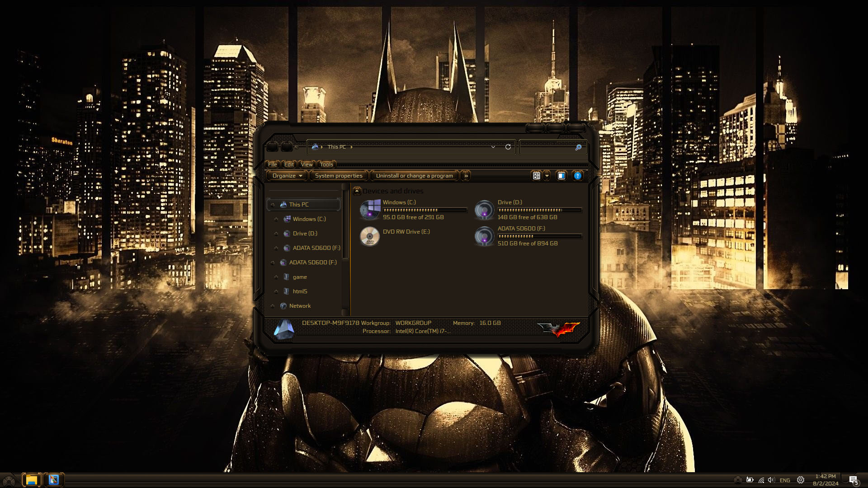Open the Help question mark icon

coord(577,176)
